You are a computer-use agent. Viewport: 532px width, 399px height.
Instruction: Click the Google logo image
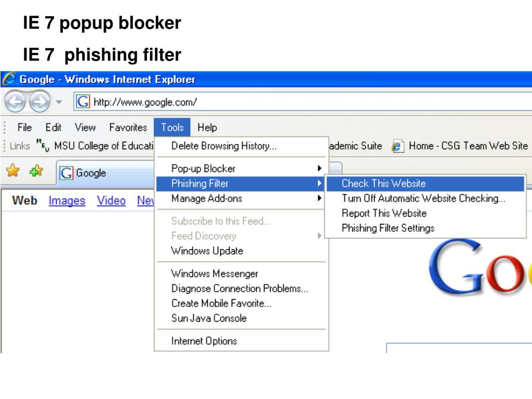point(480,267)
